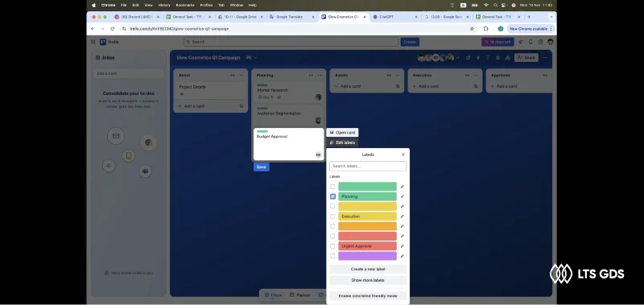Open the Trello app switcher grid icon
The width and height of the screenshot is (644, 305).
(x=93, y=42)
